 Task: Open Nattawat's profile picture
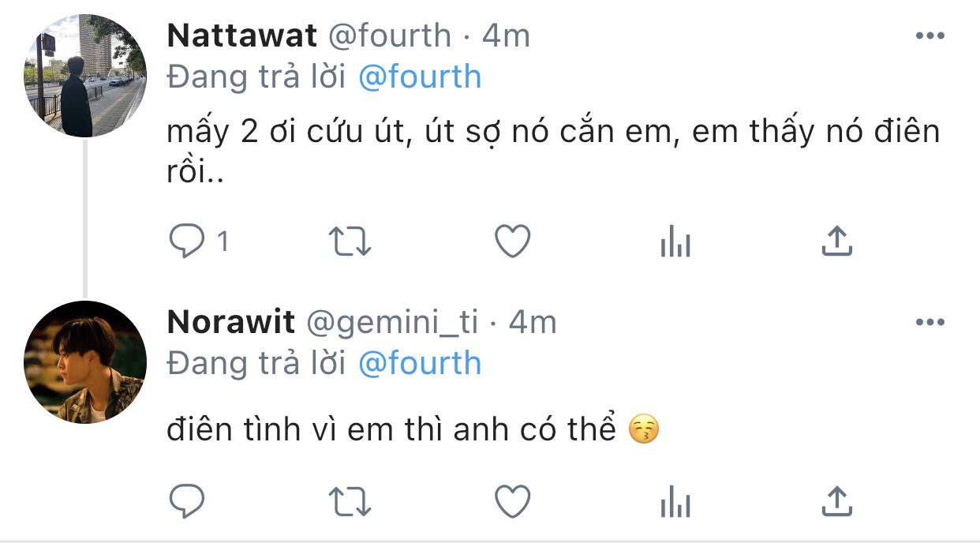coord(85,76)
